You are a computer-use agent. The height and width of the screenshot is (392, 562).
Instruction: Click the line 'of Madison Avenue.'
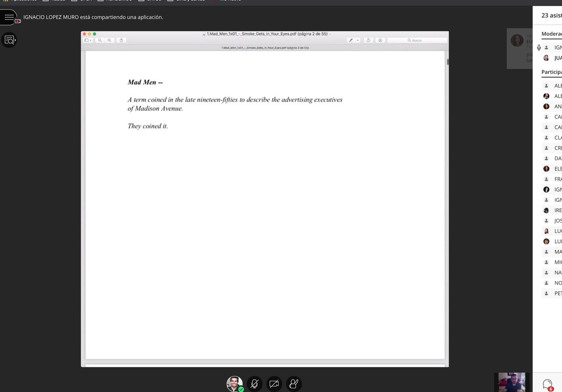coord(155,109)
